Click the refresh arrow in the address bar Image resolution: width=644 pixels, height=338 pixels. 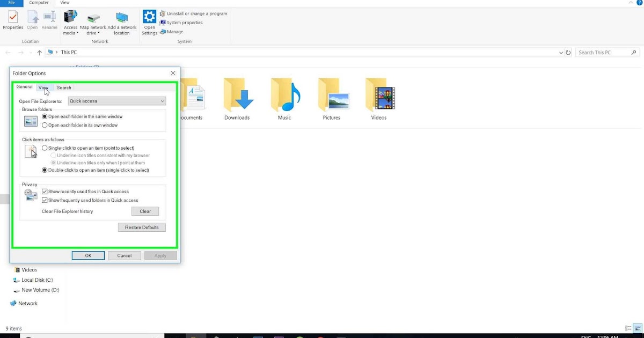coord(568,52)
